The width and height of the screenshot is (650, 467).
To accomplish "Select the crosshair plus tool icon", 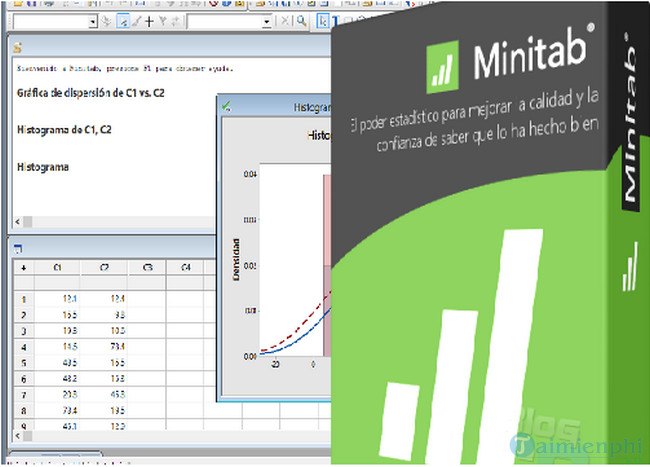I will point(149,21).
